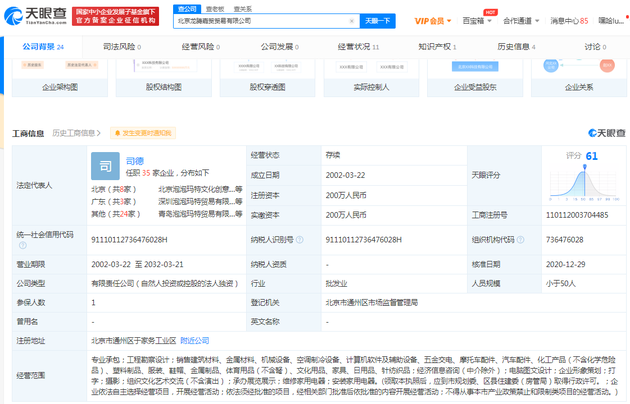This screenshot has width=630, height=404.
Task: Switch to the 司法风险 tab
Action: coord(120,46)
